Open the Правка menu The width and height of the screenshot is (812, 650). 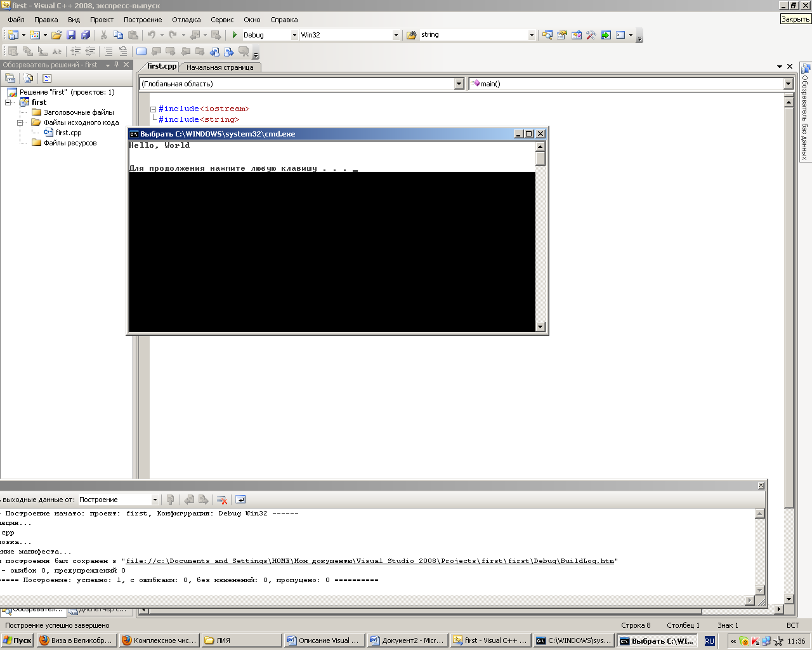click(x=46, y=20)
